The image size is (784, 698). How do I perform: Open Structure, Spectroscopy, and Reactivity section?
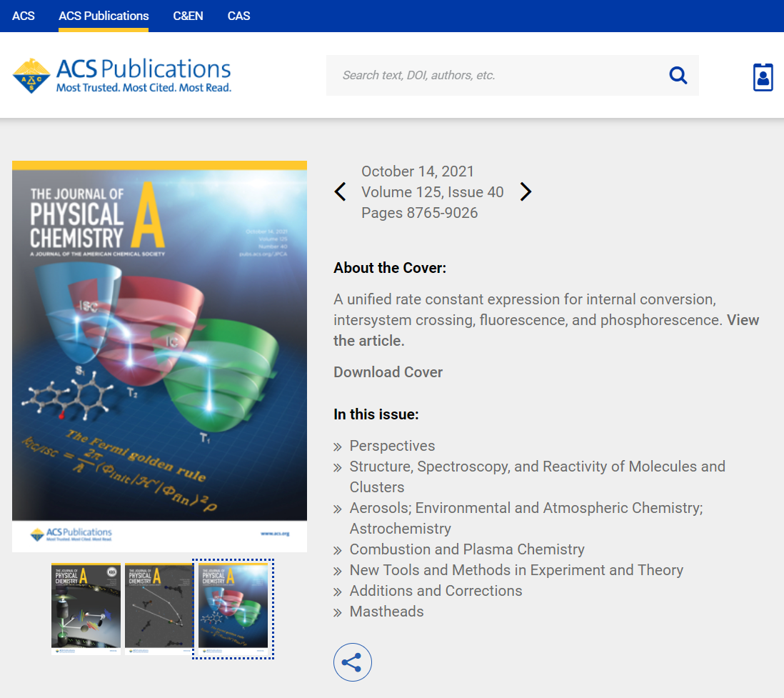click(537, 477)
